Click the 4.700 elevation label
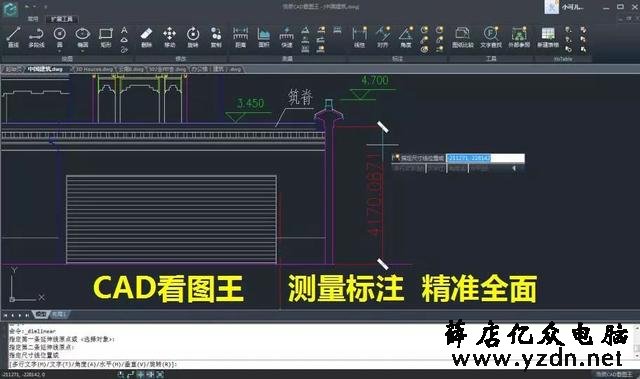Image resolution: width=640 pixels, height=379 pixels. [x=375, y=80]
